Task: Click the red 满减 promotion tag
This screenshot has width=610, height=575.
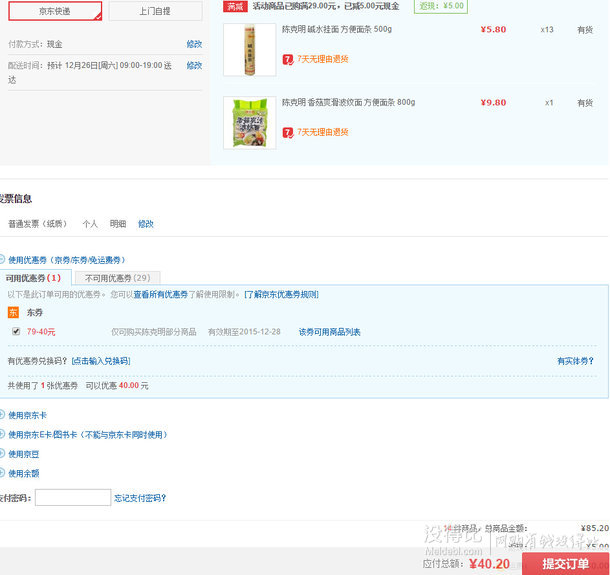Action: click(x=235, y=6)
